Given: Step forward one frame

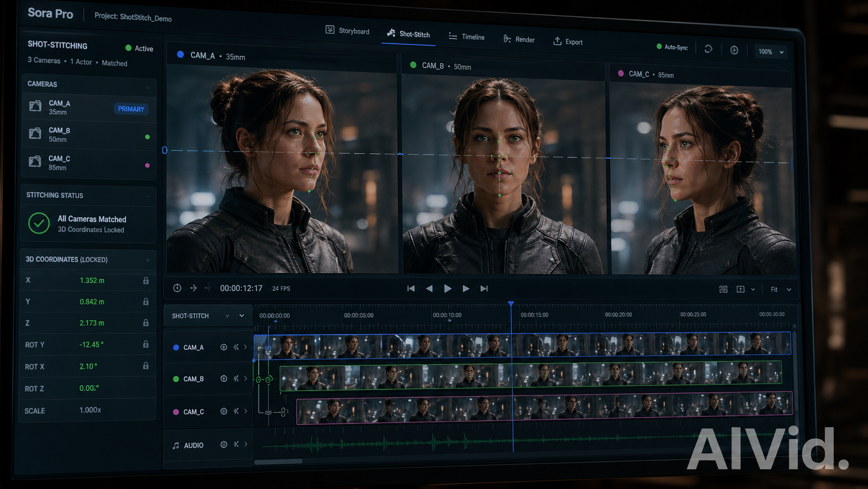Looking at the screenshot, I should [x=466, y=288].
